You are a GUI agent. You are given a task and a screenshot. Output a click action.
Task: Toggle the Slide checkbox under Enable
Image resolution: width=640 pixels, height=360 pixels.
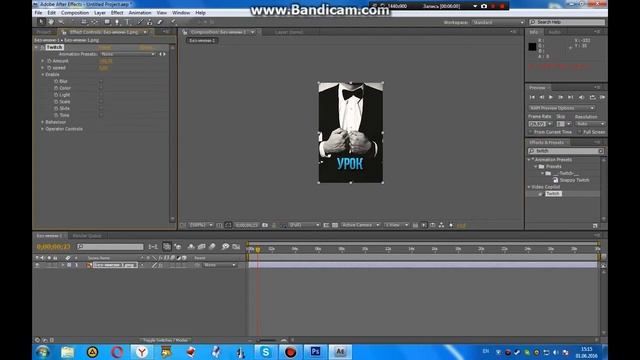101,108
